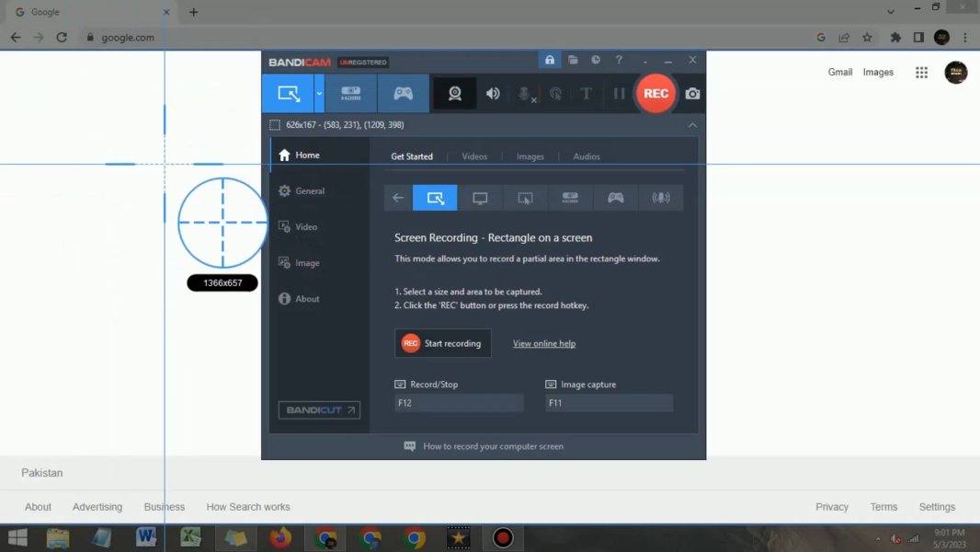
Task: Open the View online help link
Action: click(x=543, y=343)
